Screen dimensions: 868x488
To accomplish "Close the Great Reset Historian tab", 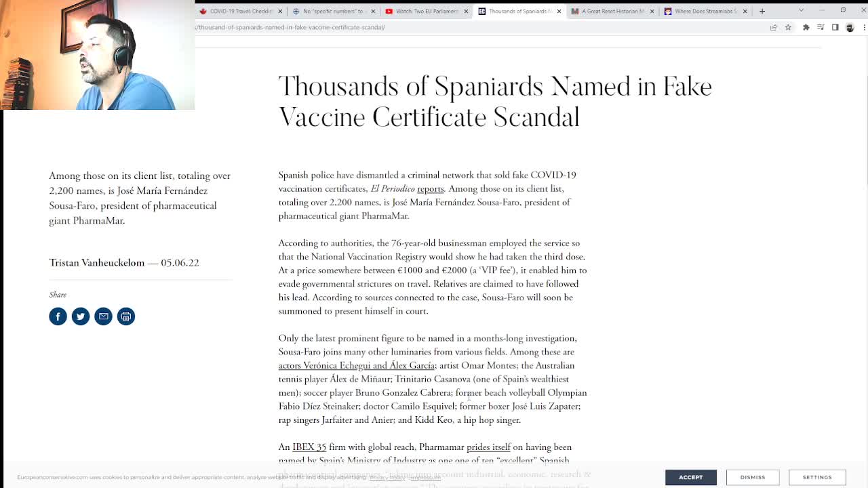I will pyautogui.click(x=652, y=11).
